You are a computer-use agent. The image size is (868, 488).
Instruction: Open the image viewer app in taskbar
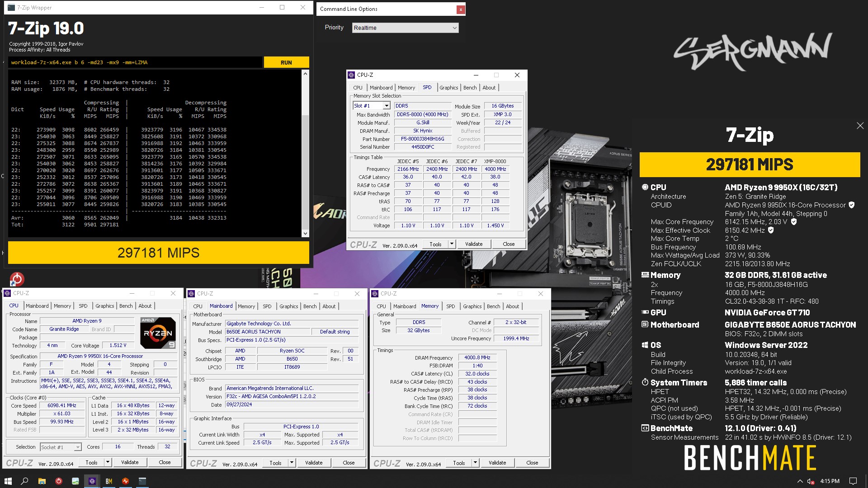tap(75, 481)
